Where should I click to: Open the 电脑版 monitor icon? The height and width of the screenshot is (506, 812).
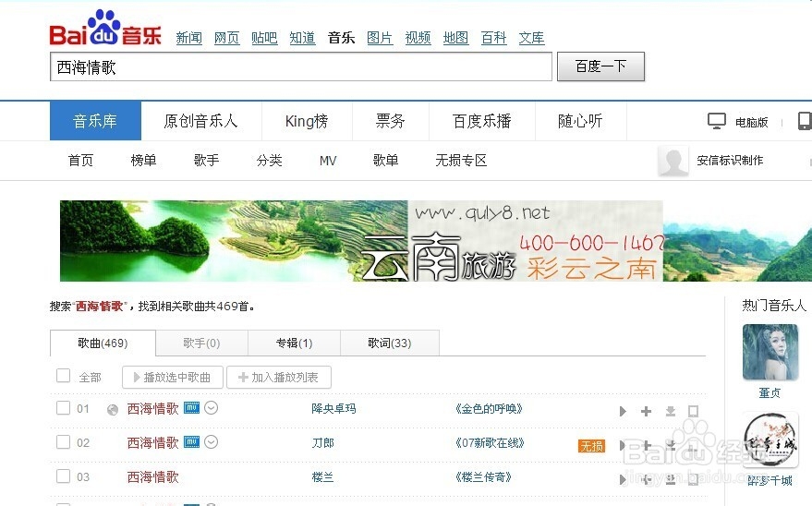(x=717, y=121)
